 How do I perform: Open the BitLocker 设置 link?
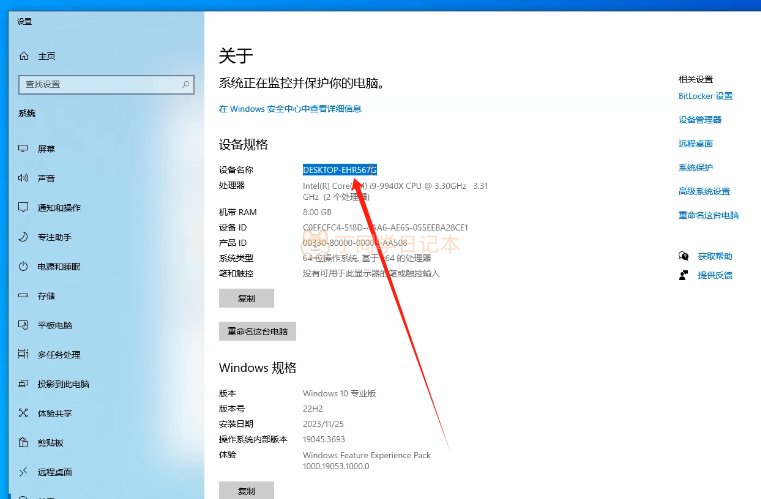705,96
